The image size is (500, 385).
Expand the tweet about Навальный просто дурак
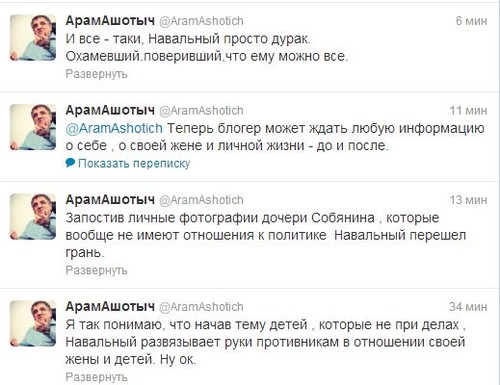click(x=96, y=74)
